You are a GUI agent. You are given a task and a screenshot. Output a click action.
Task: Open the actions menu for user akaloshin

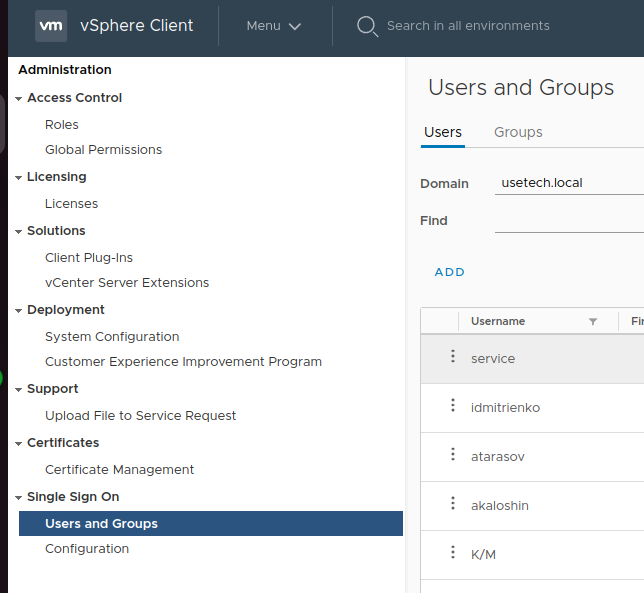click(x=453, y=503)
